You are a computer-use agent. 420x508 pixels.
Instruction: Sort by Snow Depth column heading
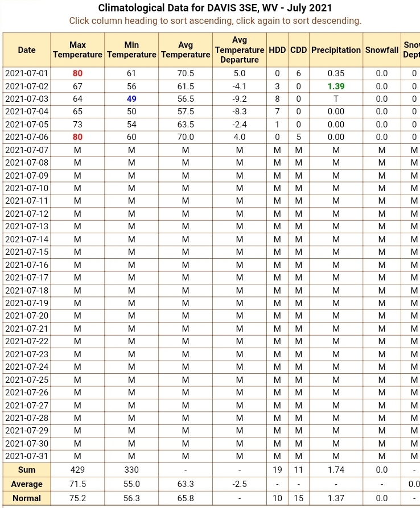tap(410, 50)
